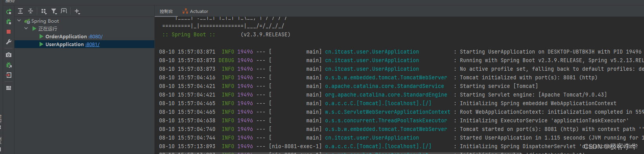Collapse the 正在运行 running group

26,29
